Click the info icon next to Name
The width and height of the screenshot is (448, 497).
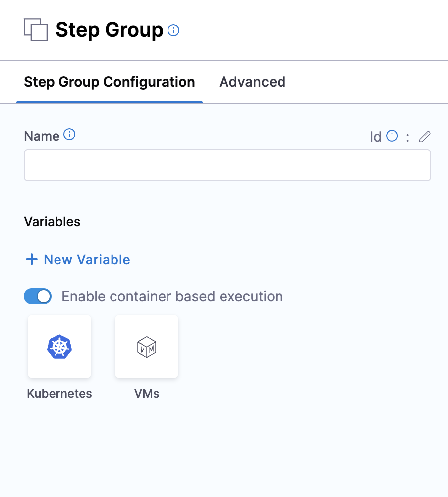(x=70, y=135)
